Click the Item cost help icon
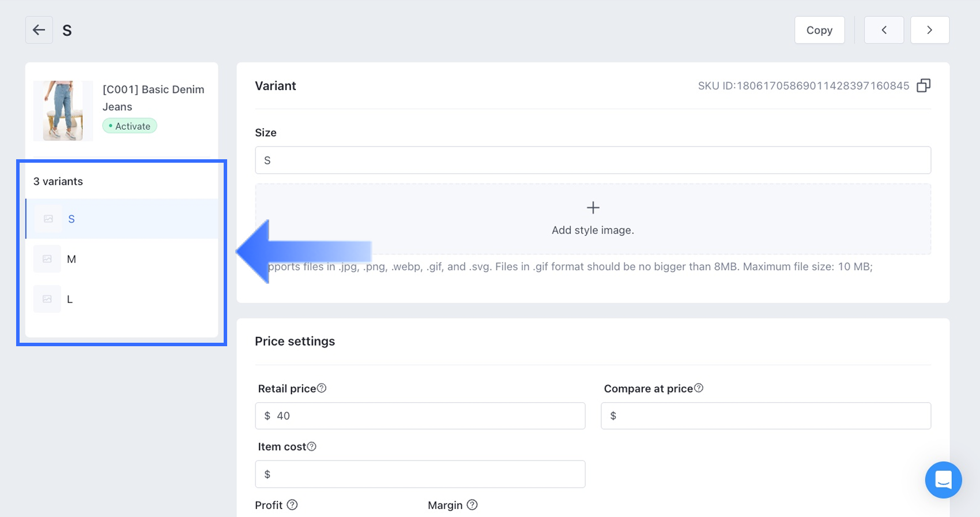This screenshot has height=517, width=980. (x=312, y=447)
